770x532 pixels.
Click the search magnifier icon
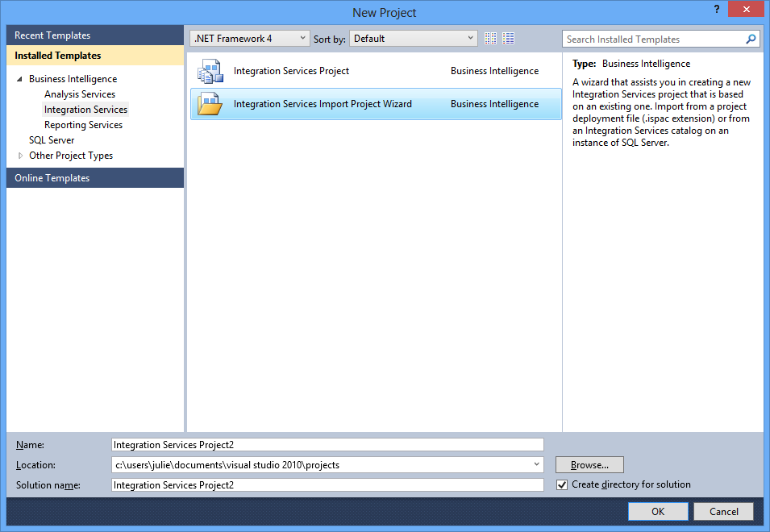[x=751, y=39]
